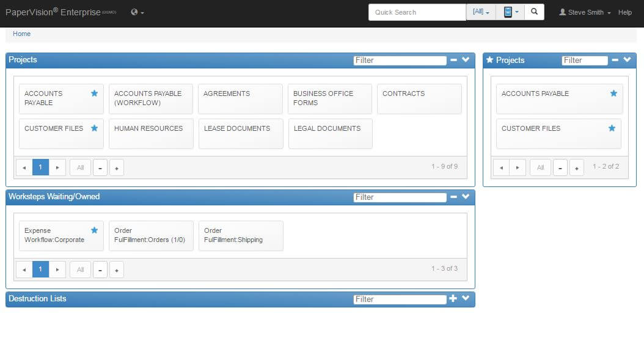Viewport: 644px width, 349px height.
Task: Open the Destruction Lists chevron menu
Action: coord(466,298)
